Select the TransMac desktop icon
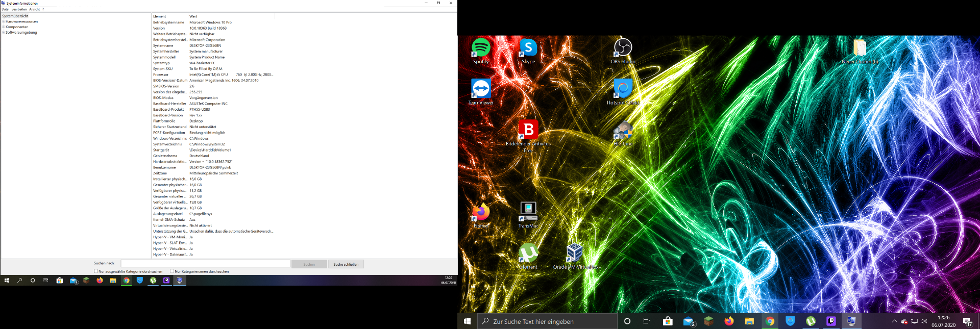This screenshot has height=329, width=980. [x=528, y=215]
